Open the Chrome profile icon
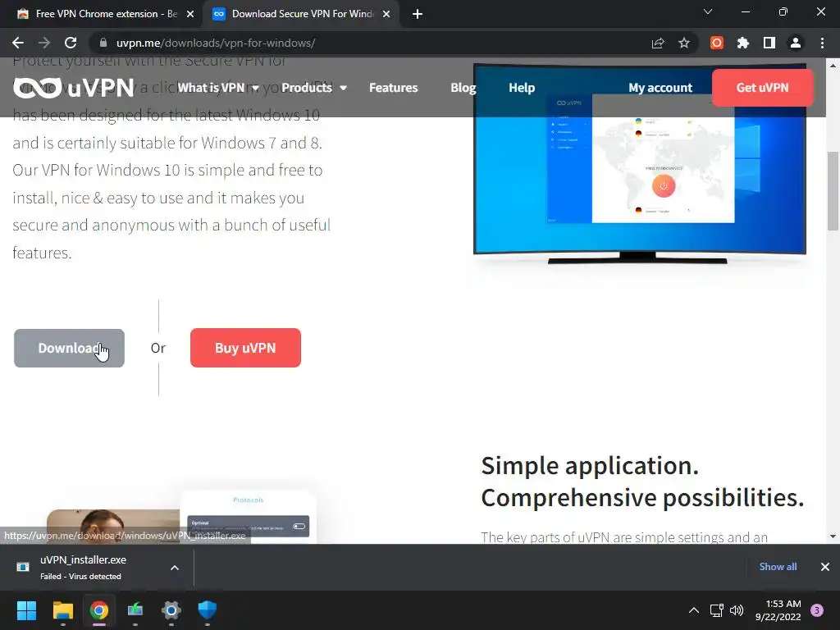The image size is (840, 630). pyautogui.click(x=796, y=43)
